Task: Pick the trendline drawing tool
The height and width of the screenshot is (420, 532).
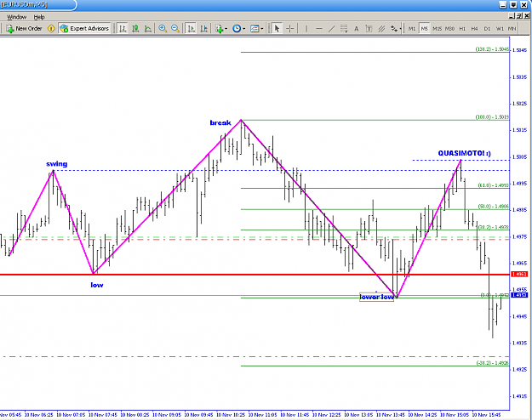Action: click(x=331, y=28)
